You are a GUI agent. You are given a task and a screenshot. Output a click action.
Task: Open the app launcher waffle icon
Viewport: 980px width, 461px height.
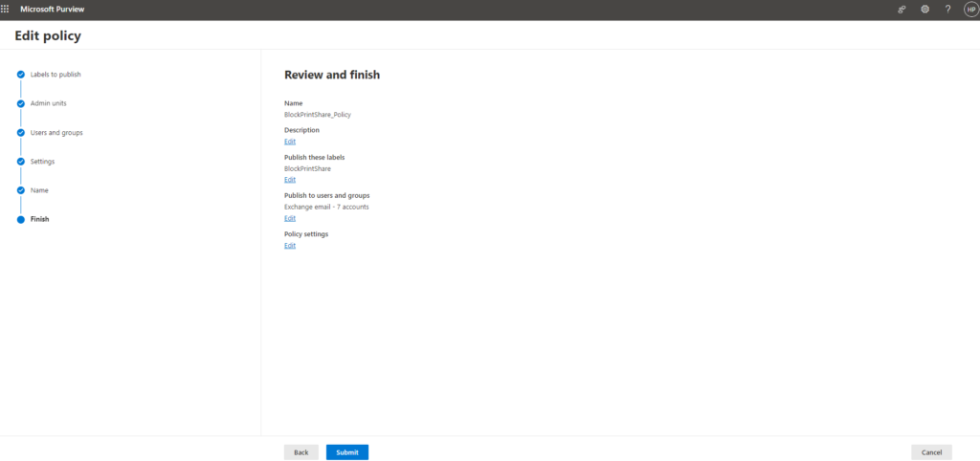tap(6, 9)
